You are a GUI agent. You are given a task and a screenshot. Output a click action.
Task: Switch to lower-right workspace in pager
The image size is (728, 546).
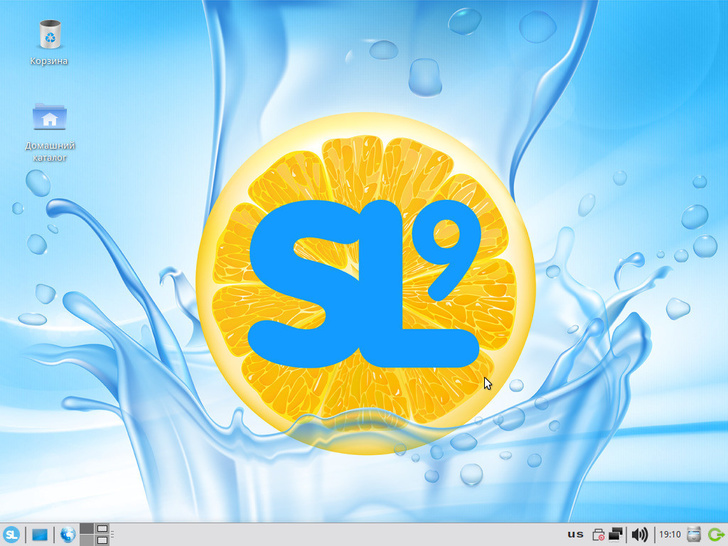(102, 541)
